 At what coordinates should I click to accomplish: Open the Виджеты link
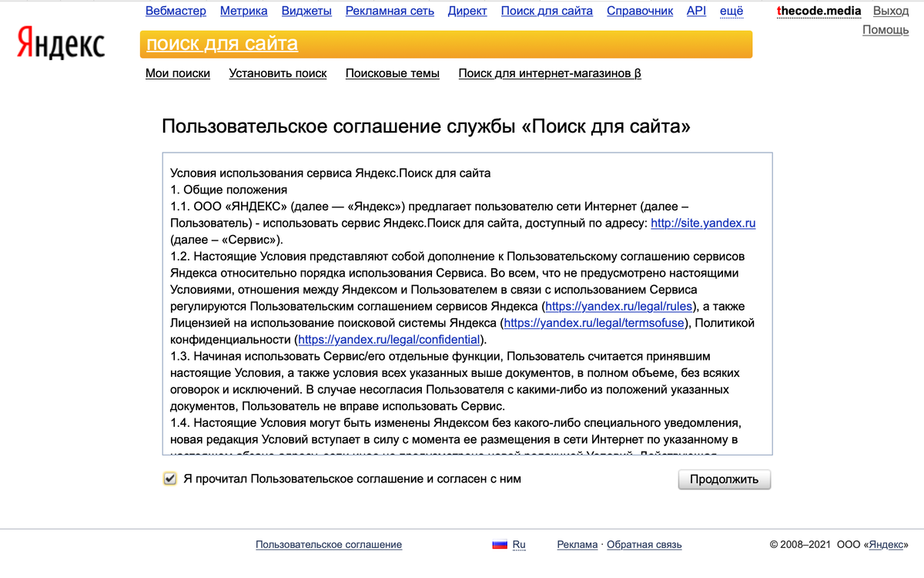tap(306, 11)
